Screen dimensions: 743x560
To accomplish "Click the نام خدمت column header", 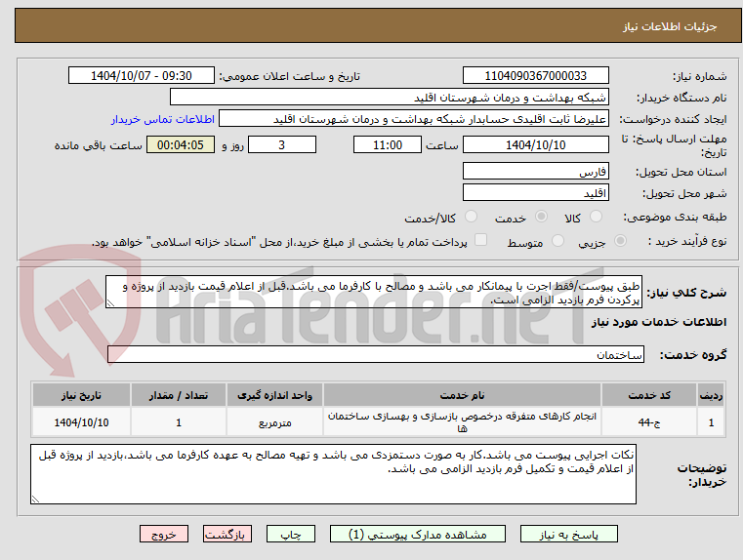I will (462, 395).
